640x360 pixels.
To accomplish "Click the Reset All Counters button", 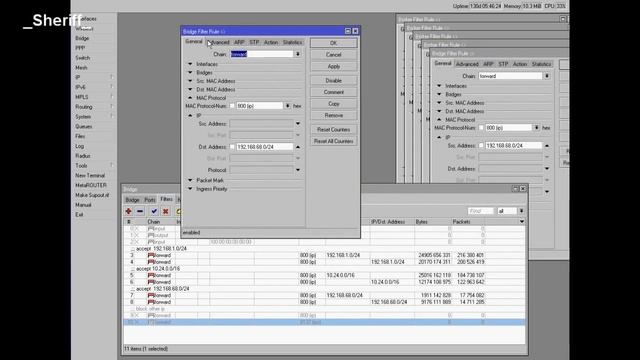I will [x=333, y=141].
